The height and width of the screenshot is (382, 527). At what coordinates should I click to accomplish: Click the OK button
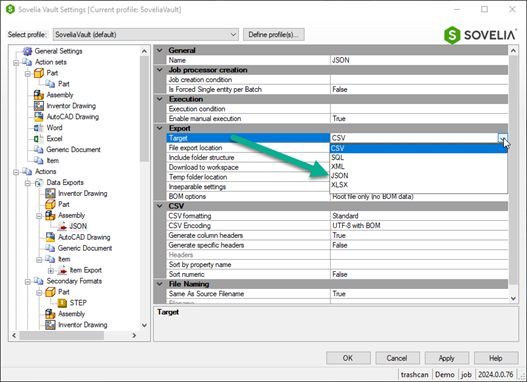[348, 358]
